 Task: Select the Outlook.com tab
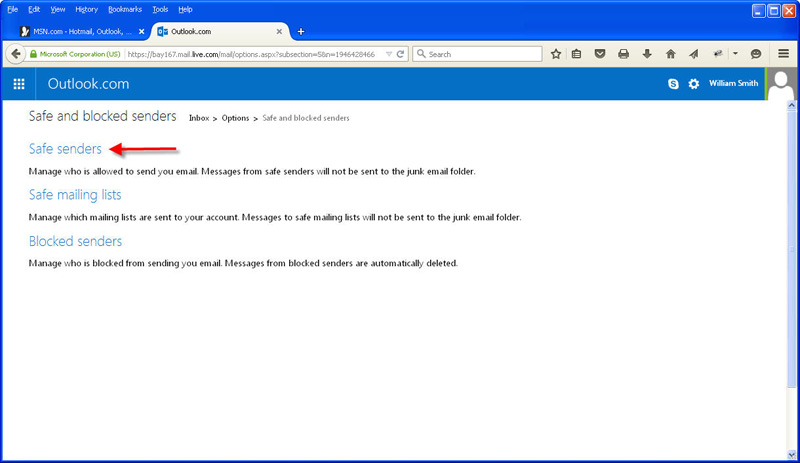tap(219, 32)
